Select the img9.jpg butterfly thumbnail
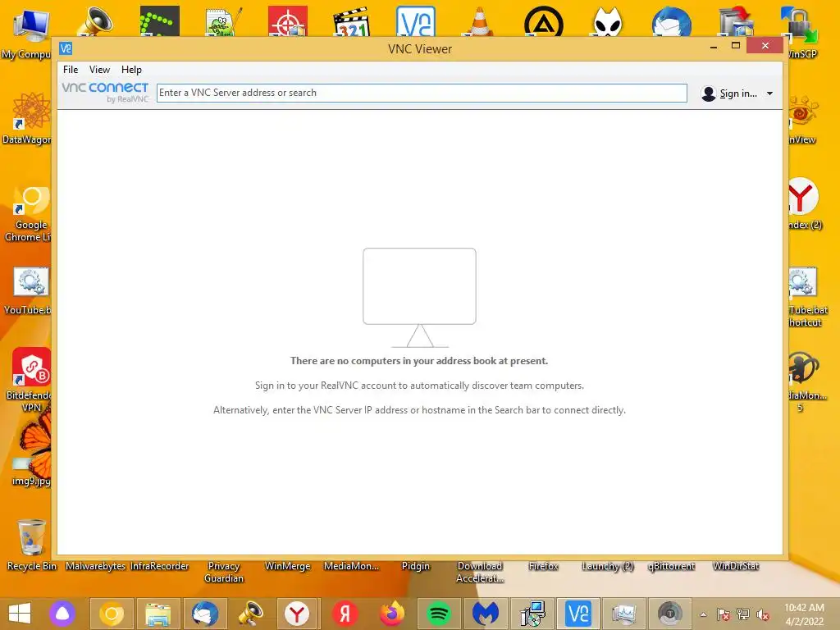 pos(35,441)
